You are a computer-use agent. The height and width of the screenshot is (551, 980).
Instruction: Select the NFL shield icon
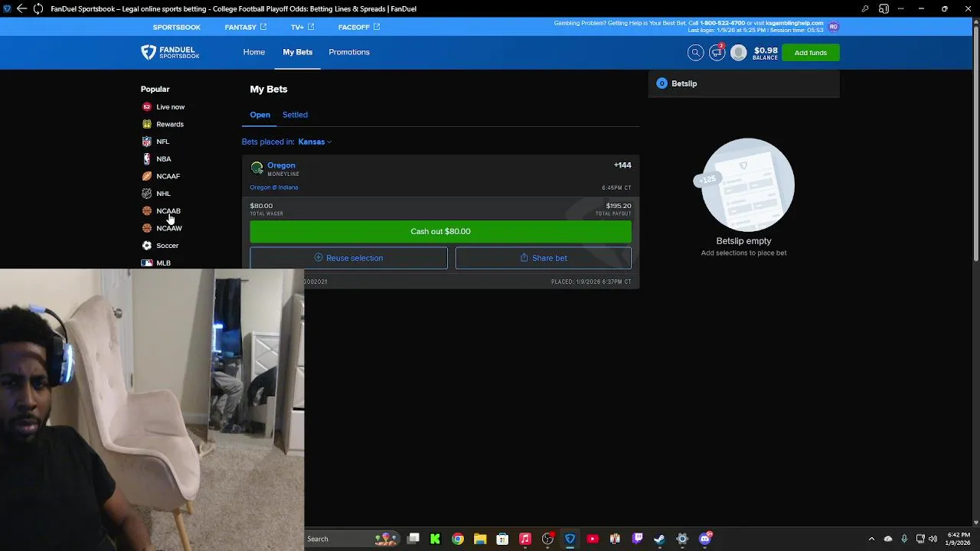pyautogui.click(x=147, y=142)
